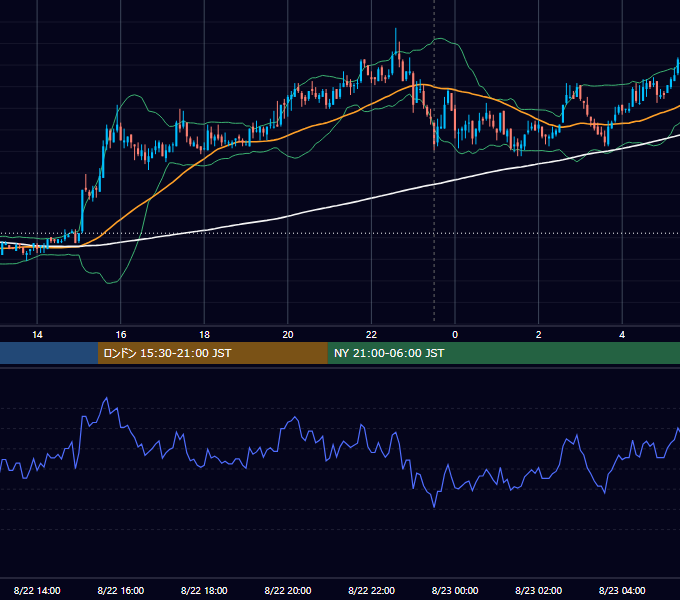
Task: Click the 14 hour label on price chart axis
Action: coord(37,335)
